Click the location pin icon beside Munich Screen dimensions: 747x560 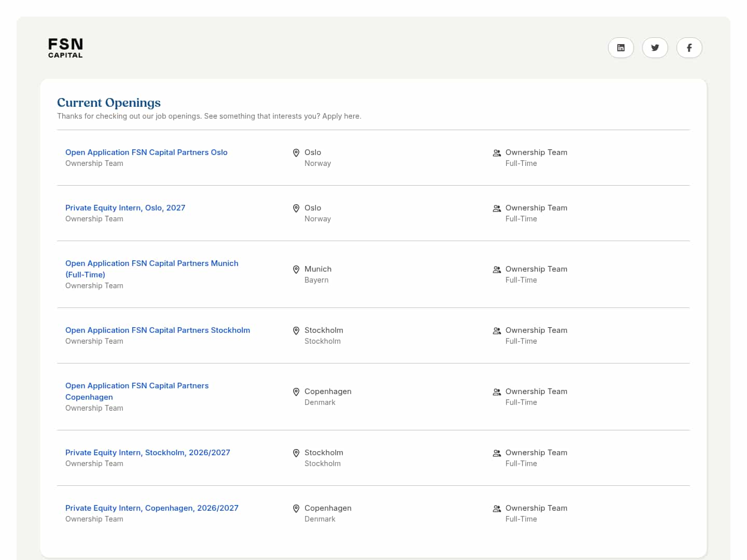pyautogui.click(x=296, y=270)
